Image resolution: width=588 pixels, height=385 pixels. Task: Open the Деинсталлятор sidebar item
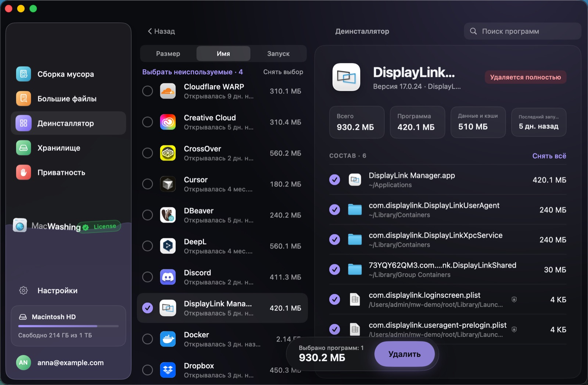[x=68, y=123]
